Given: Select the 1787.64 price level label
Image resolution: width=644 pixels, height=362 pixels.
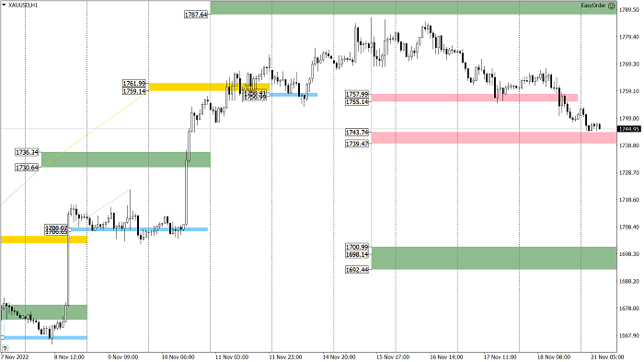Looking at the screenshot, I should [x=196, y=15].
